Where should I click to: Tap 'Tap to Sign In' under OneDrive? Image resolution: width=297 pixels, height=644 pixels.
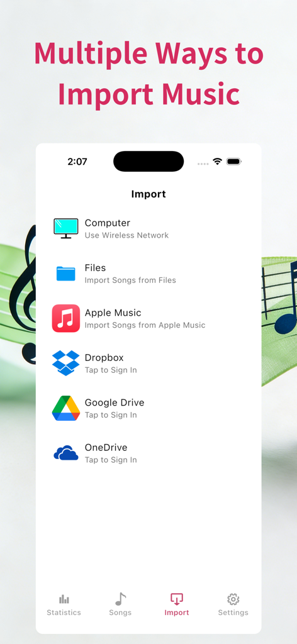pos(111,460)
